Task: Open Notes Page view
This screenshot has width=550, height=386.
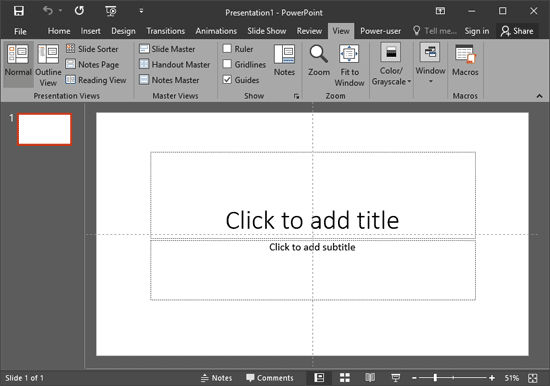Action: tap(92, 64)
